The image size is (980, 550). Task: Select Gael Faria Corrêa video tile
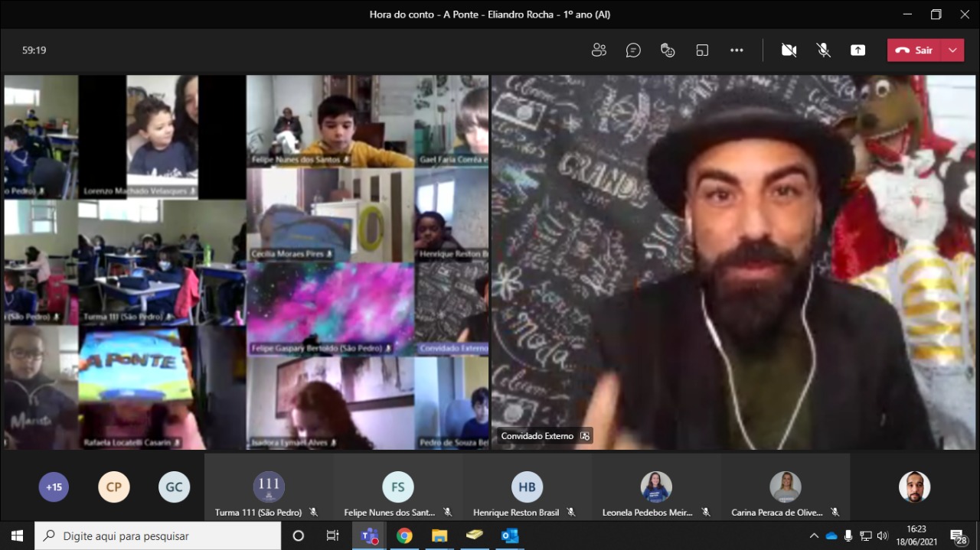tap(452, 121)
